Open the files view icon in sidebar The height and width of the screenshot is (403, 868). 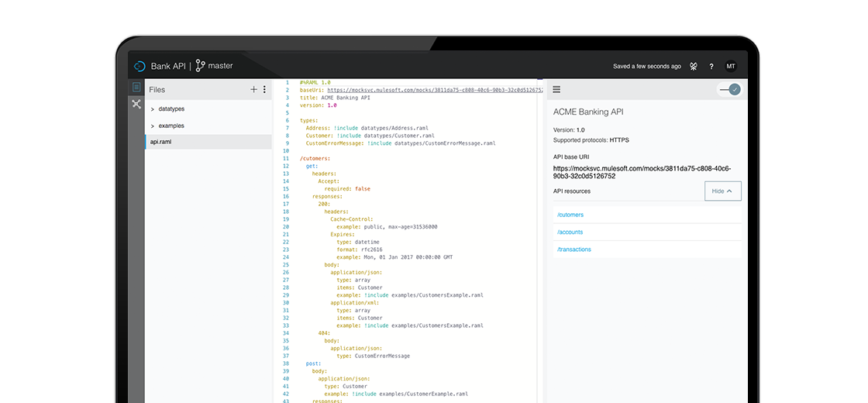pos(136,87)
